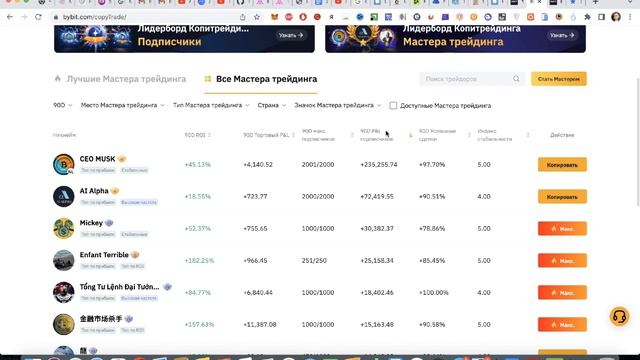Viewport: 640px width, 360px height.
Task: Bookmark page with star icon in address bar
Action: point(257,17)
